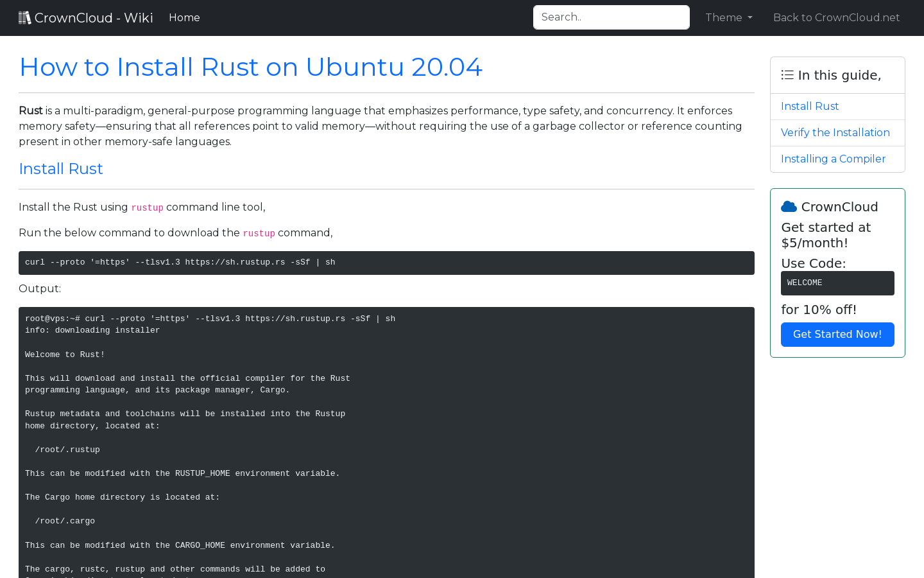Jump to Install Rust in guide list
924x578 pixels.
click(x=810, y=107)
